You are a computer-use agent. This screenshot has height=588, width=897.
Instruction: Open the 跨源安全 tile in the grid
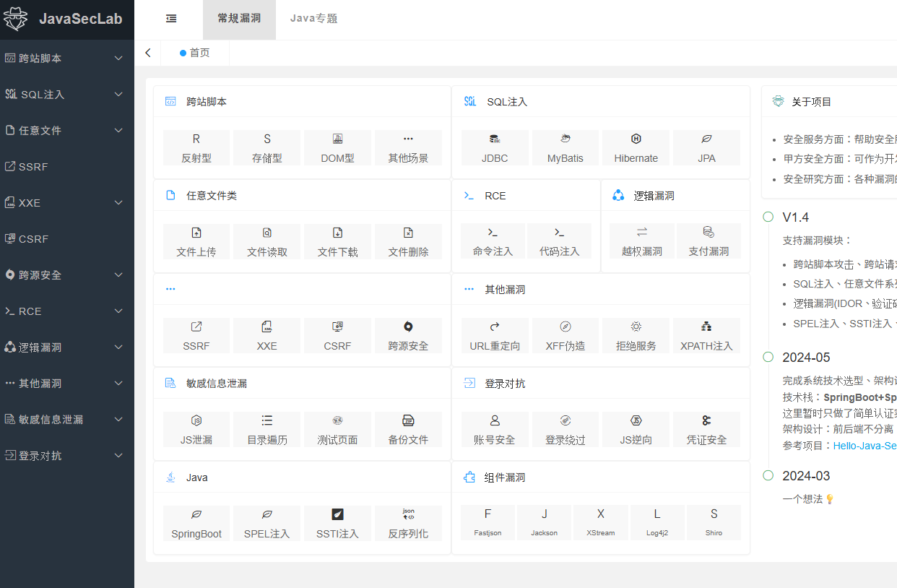408,336
